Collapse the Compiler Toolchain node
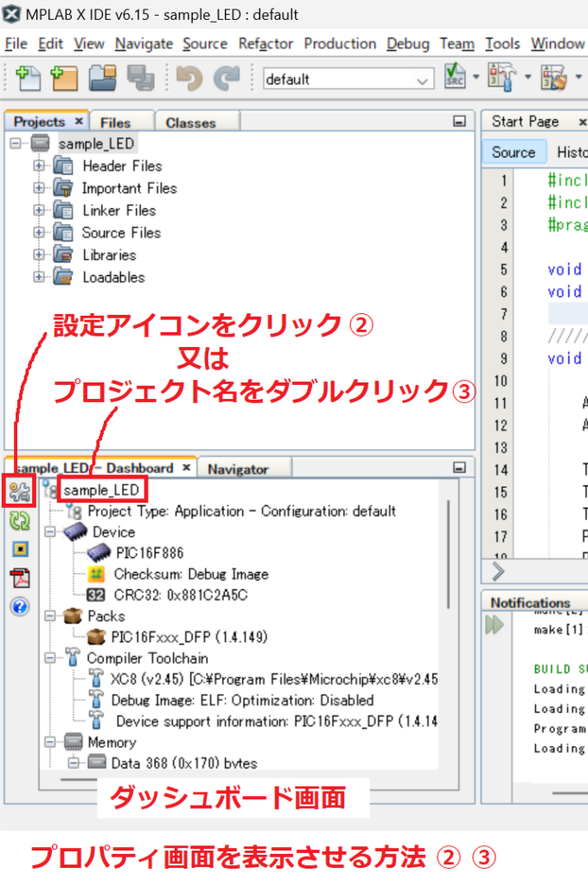The image size is (588, 886). pyautogui.click(x=50, y=658)
